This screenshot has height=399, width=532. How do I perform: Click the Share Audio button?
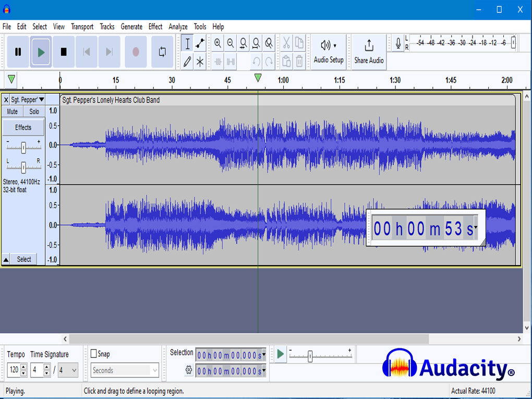coord(368,52)
